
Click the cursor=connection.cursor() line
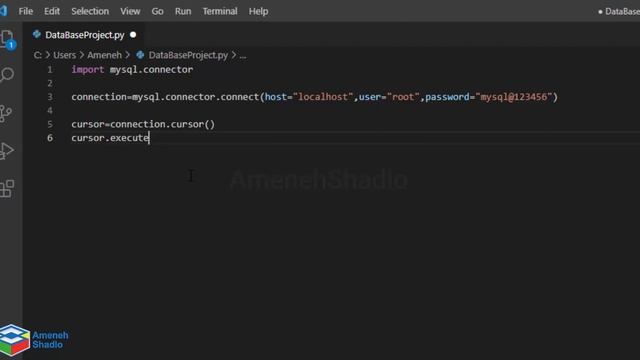(143, 124)
